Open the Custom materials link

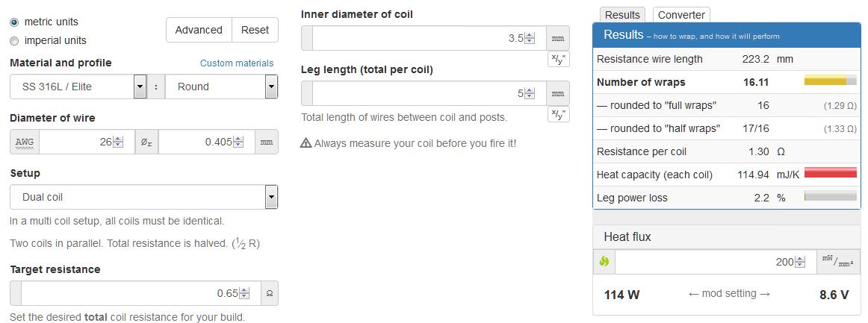[237, 63]
